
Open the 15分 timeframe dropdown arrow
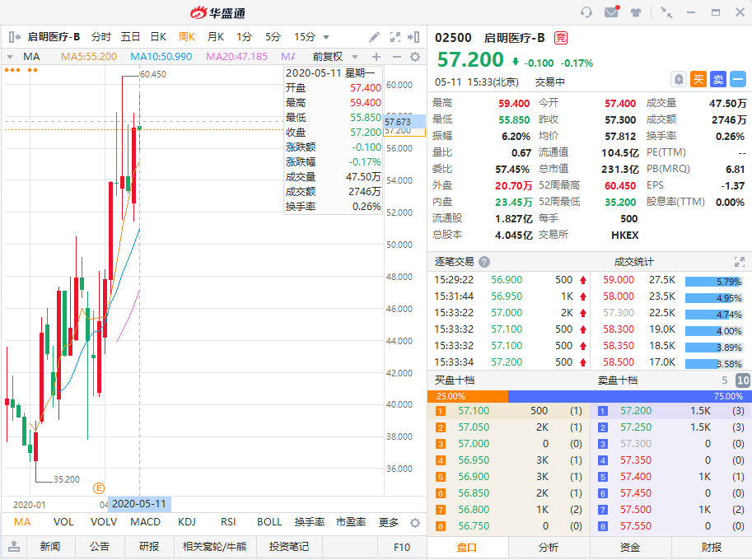[326, 37]
